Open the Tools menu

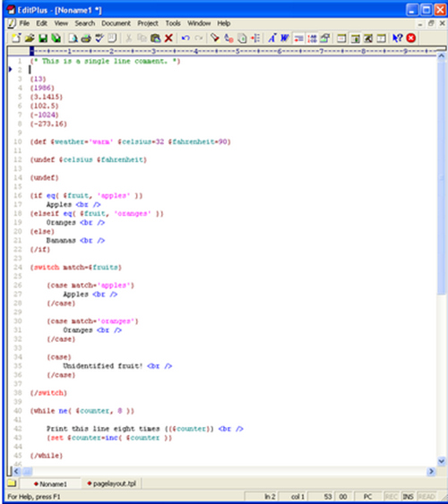[173, 23]
